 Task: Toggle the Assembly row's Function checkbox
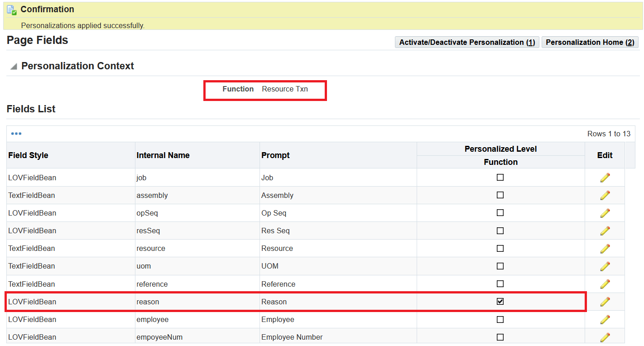(x=500, y=195)
